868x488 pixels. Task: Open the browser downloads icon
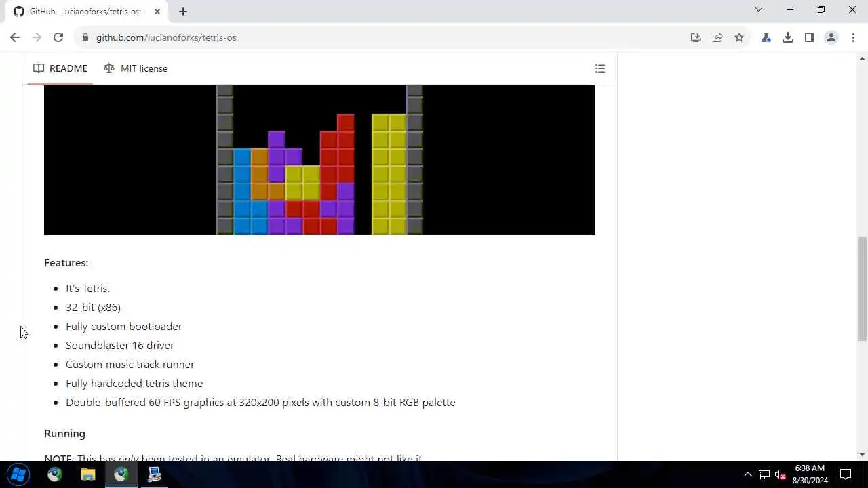click(788, 37)
